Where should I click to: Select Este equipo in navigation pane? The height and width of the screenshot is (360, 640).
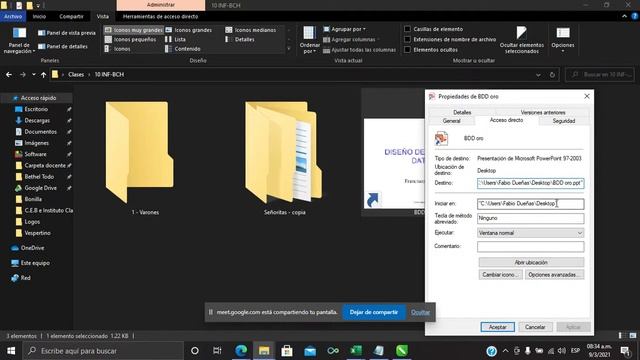click(x=35, y=263)
